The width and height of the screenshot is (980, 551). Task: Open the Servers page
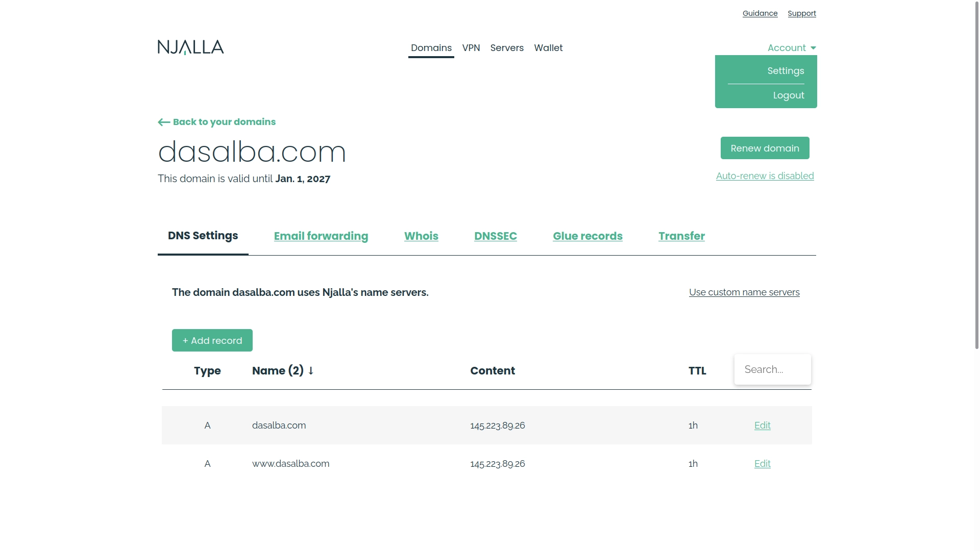pyautogui.click(x=507, y=47)
